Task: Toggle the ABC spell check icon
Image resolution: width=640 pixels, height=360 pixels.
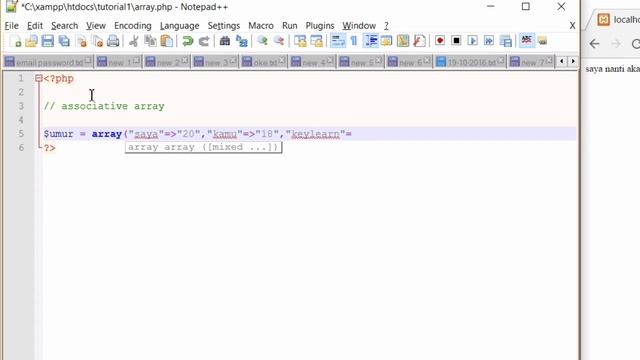Action: point(527,40)
